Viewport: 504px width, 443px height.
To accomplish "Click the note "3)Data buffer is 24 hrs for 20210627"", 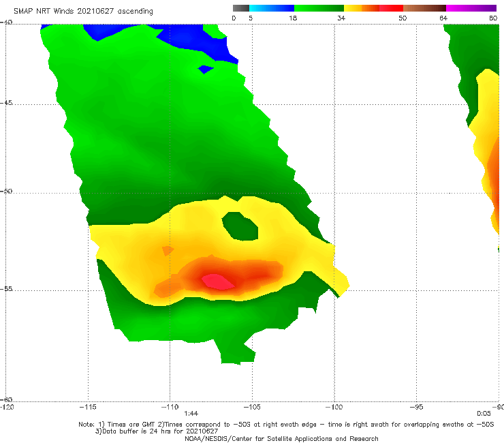I will pyautogui.click(x=157, y=431).
